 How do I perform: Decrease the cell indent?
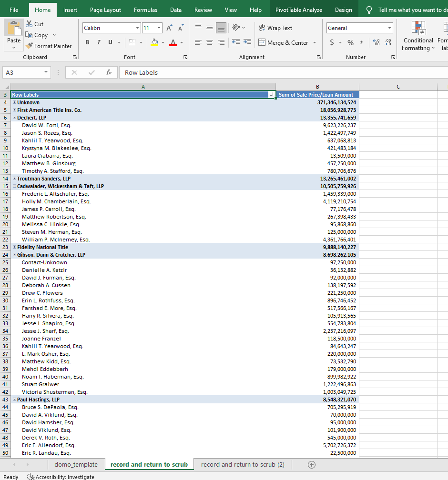point(236,42)
